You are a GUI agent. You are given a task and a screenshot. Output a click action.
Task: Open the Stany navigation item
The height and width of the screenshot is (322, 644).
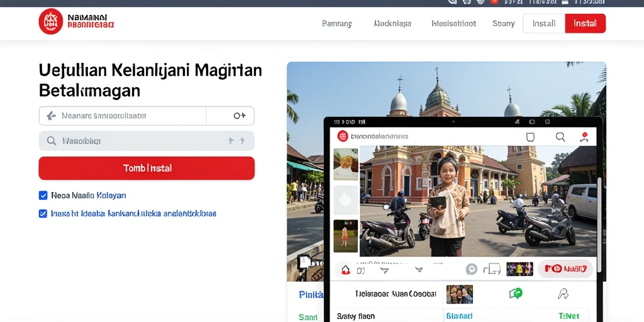pyautogui.click(x=503, y=23)
